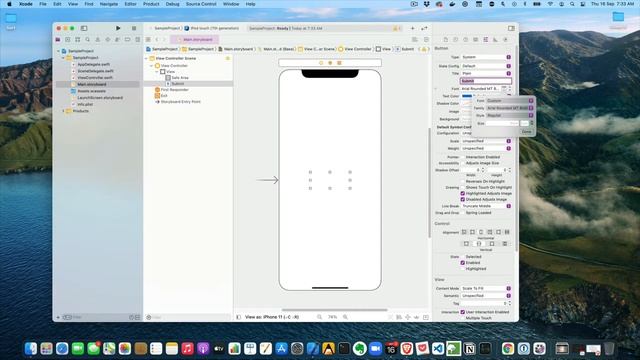Open the Style dropdown showing Regular
The width and height of the screenshot is (640, 360).
pos(510,115)
